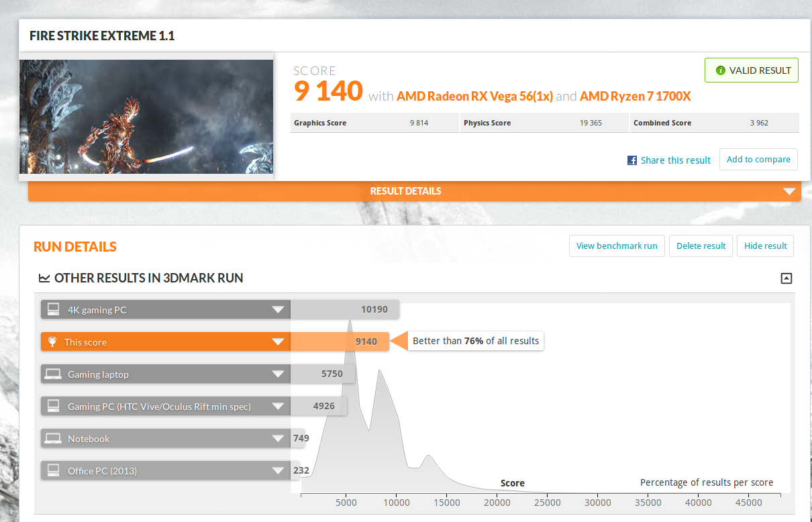Click the 5750 score bar for Gaming laptop
This screenshot has height=522, width=812.
click(321, 374)
